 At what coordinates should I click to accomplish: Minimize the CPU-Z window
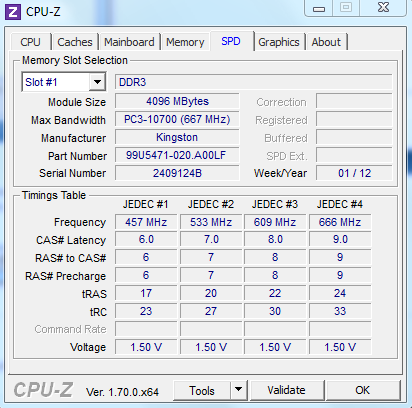(x=319, y=8)
